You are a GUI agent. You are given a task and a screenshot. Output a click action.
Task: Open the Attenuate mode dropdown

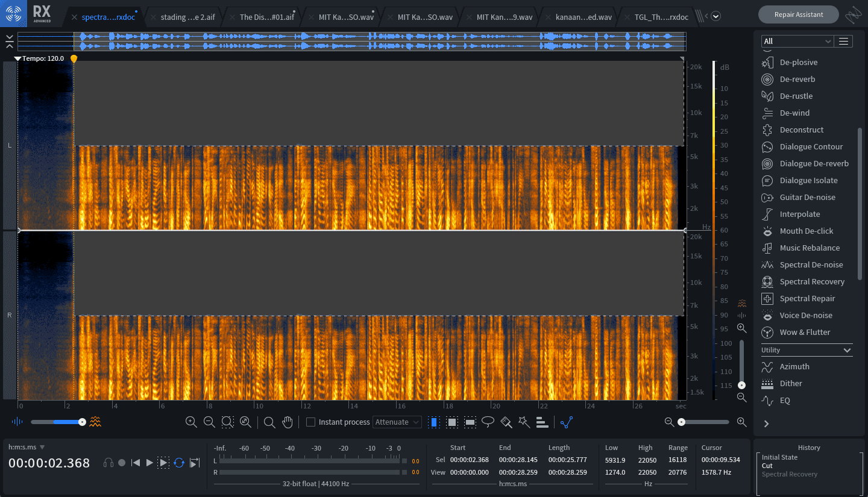point(397,422)
